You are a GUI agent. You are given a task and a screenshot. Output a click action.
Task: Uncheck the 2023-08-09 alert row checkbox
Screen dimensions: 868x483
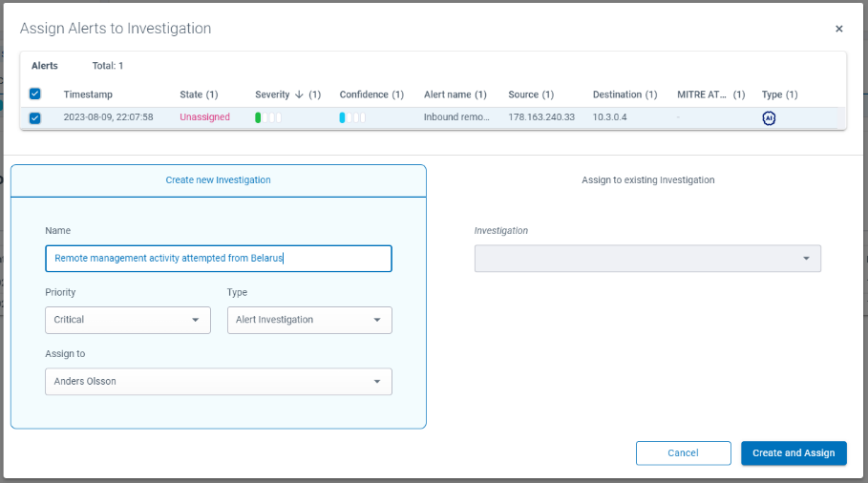(35, 117)
